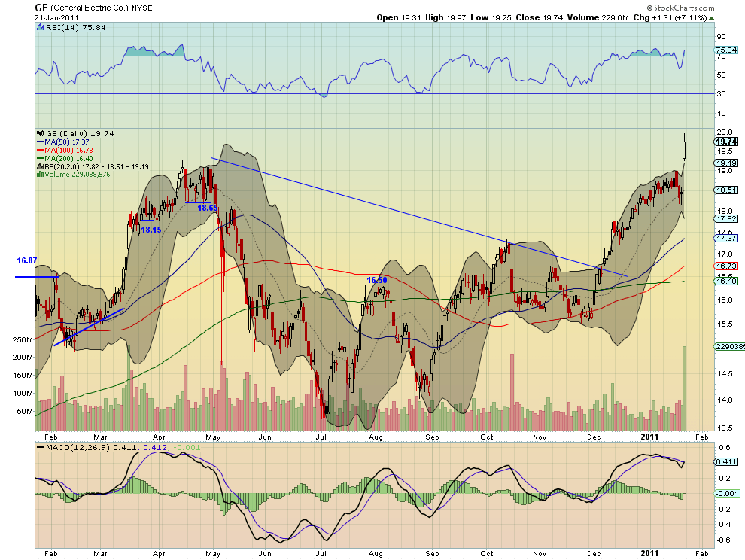Image resolution: width=745 pixels, height=560 pixels.
Task: Click the 75.84 RSI value tag
Action: click(x=726, y=50)
